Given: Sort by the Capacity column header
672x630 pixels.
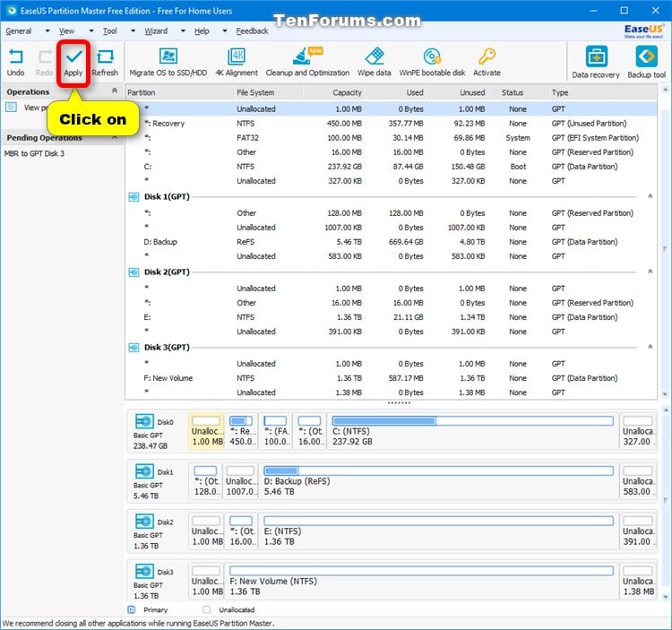Looking at the screenshot, I should point(333,92).
